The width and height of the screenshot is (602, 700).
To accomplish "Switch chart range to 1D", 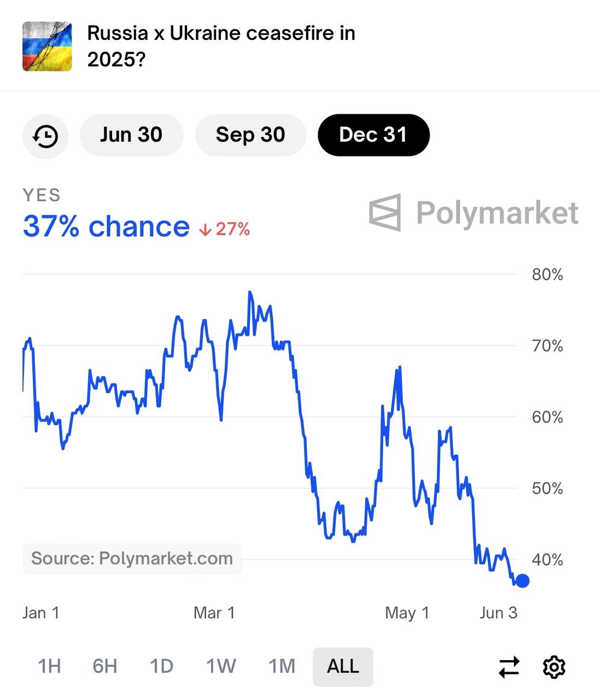I will tap(162, 667).
